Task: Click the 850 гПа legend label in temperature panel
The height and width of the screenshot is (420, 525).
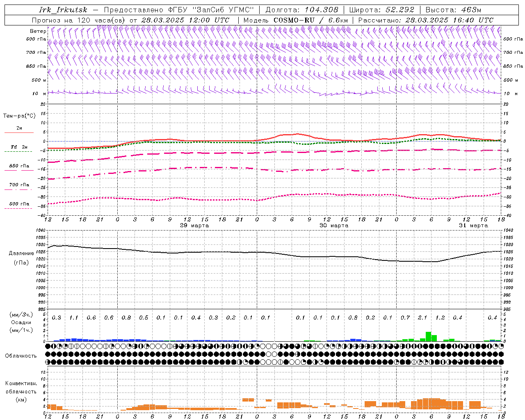Action: coord(19,166)
